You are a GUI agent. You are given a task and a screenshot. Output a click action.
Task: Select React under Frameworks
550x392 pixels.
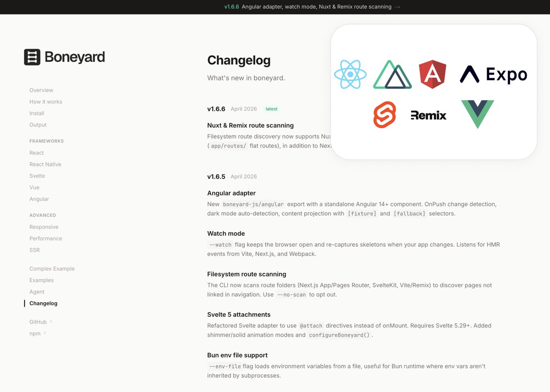point(37,152)
